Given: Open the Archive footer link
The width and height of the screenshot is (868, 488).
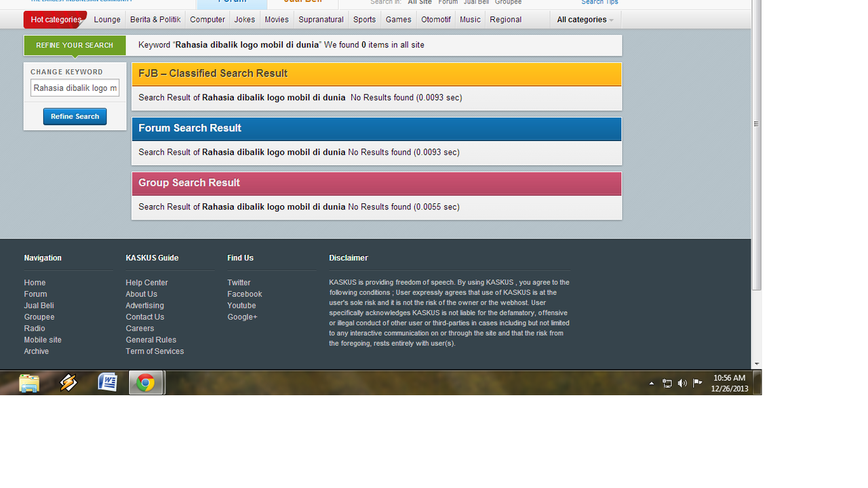Looking at the screenshot, I should point(37,352).
